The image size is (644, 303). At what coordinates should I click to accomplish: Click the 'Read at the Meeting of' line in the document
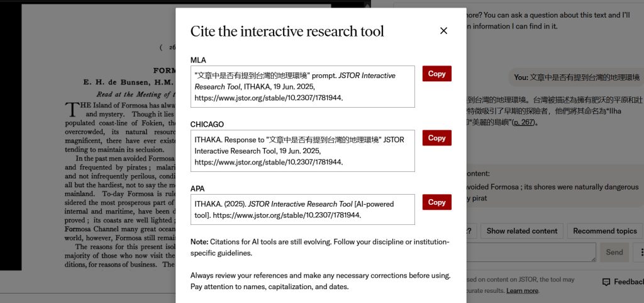coord(136,94)
